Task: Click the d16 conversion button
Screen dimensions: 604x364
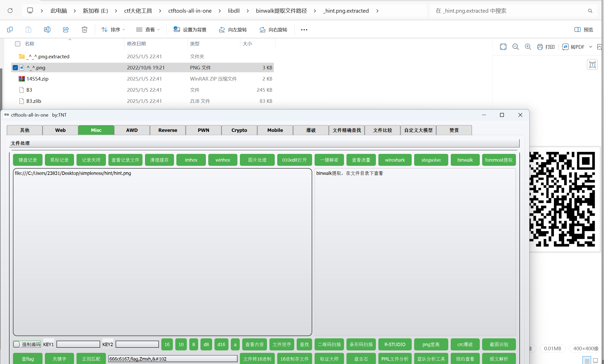Action: pyautogui.click(x=221, y=344)
